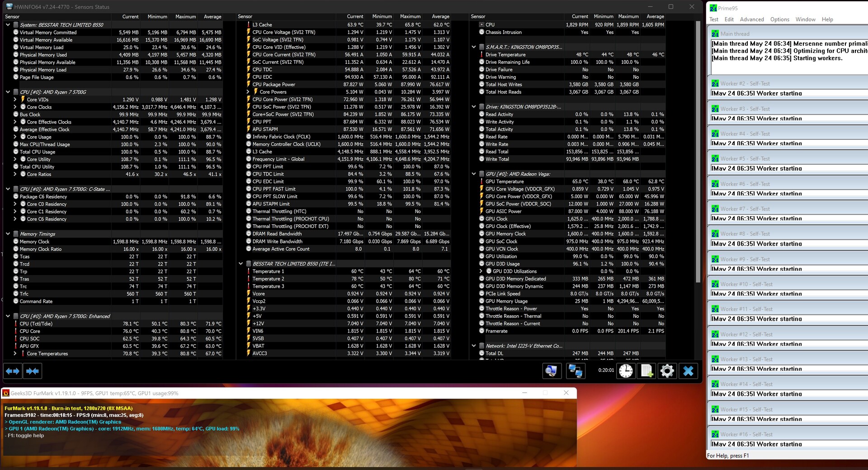The image size is (868, 470).
Task: Click the Worker #5 window icon in Prime95
Action: tap(715, 159)
